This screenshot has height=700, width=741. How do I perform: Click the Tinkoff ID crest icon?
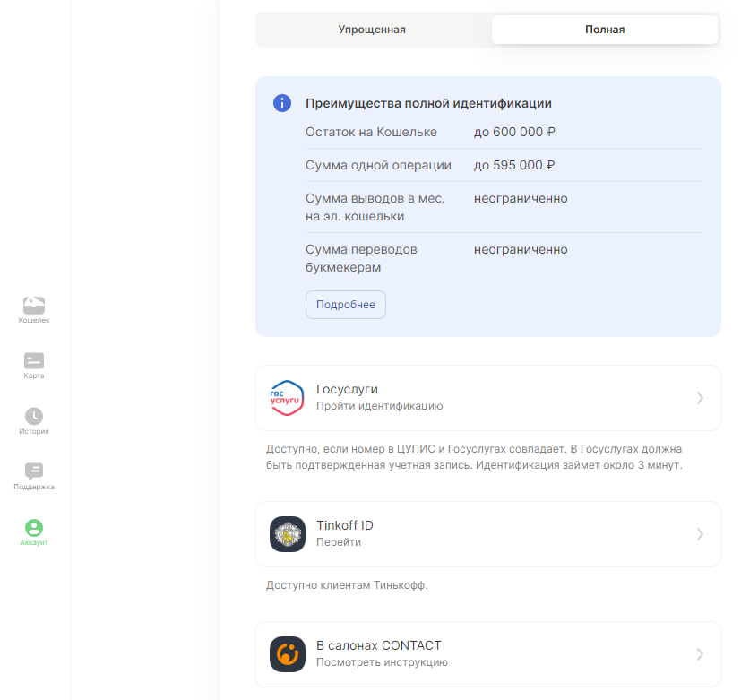(288, 534)
